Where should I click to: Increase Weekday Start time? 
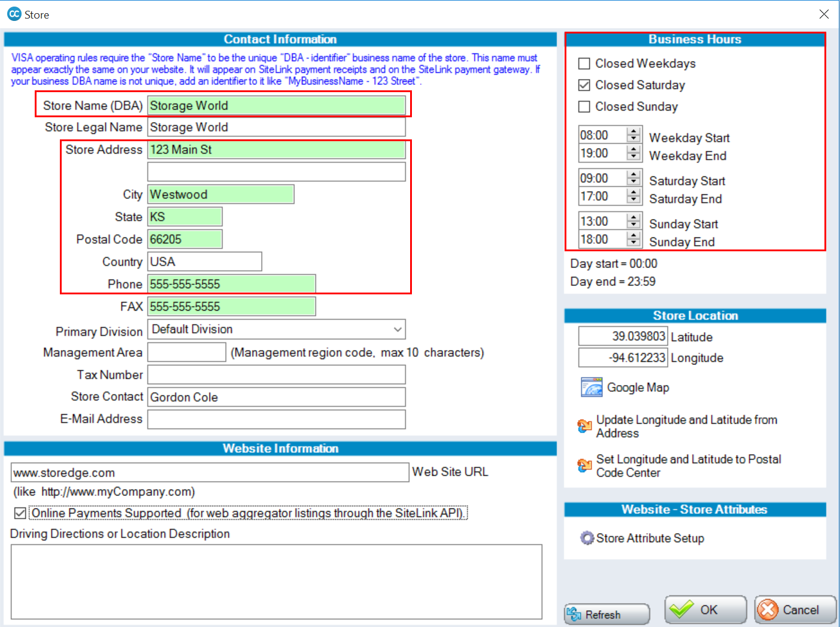coord(633,131)
